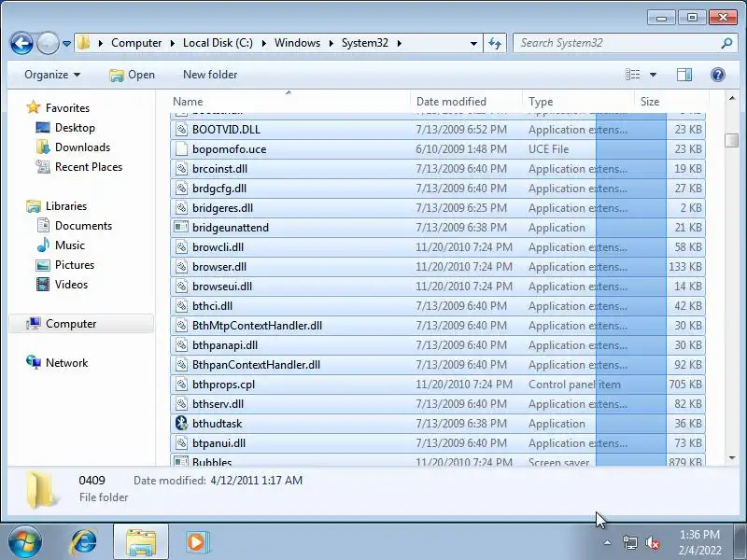Click the bthprops.cpl file icon
Viewport: 747px width, 560px height.
click(x=181, y=385)
